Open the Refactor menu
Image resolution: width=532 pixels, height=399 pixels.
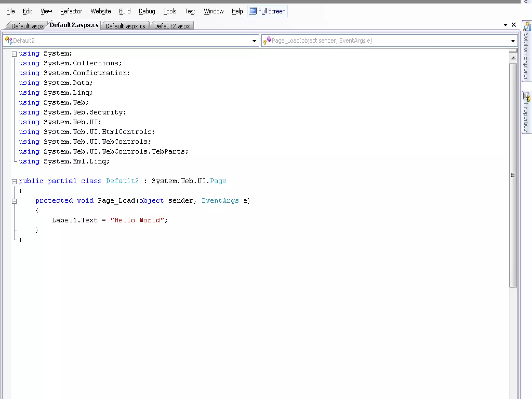coord(71,11)
